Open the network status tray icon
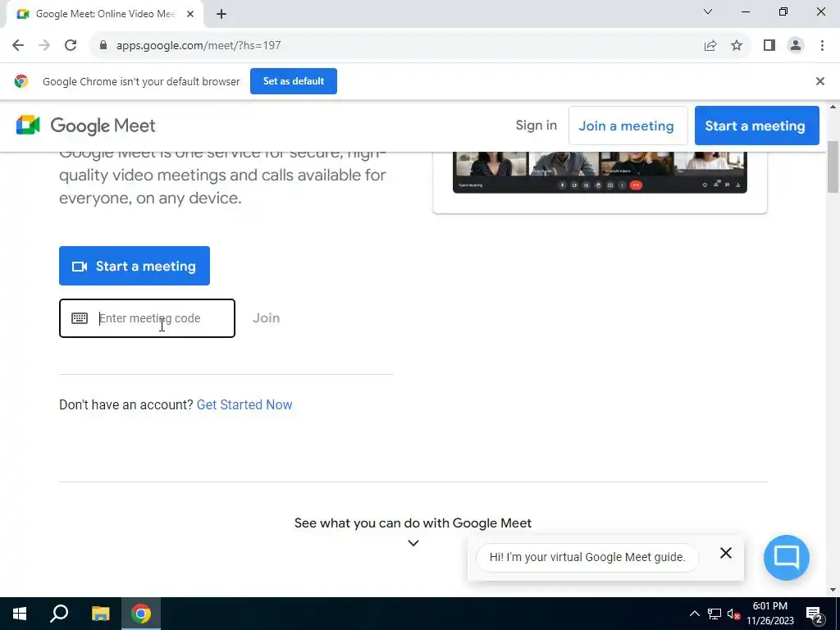Viewport: 840px width, 630px height. [714, 614]
